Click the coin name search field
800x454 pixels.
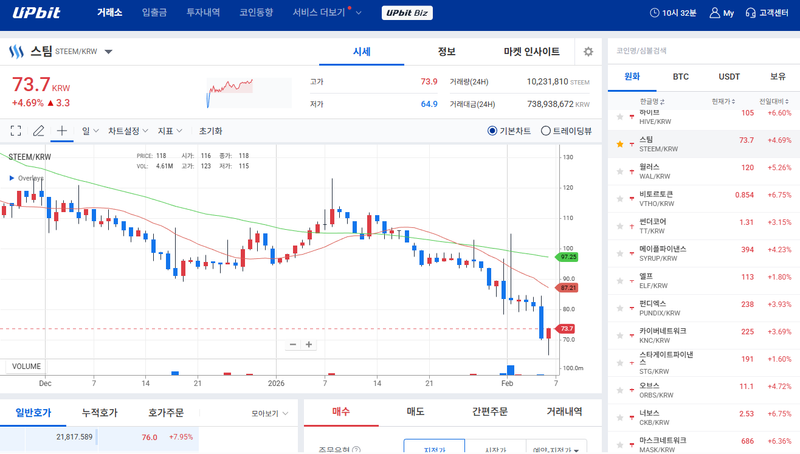700,49
